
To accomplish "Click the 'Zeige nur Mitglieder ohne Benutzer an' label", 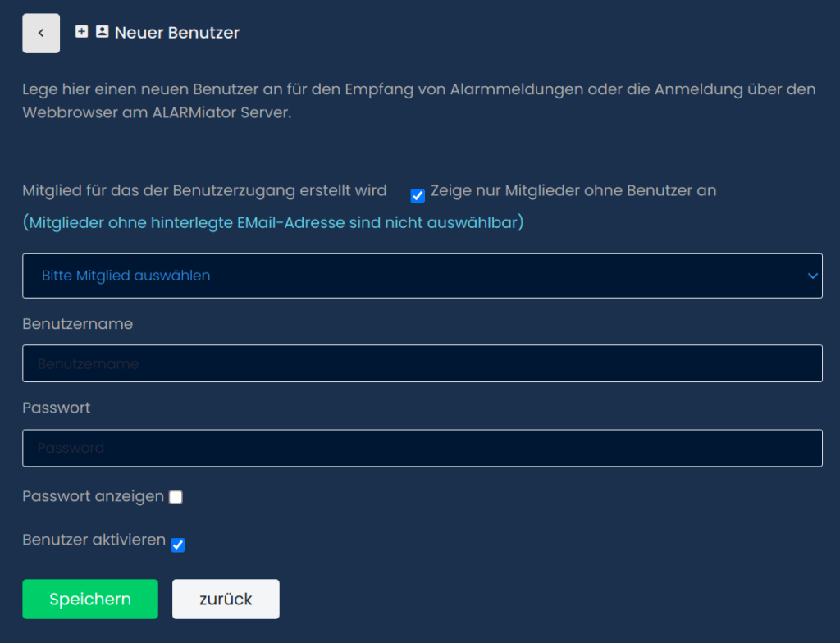I will (x=573, y=190).
